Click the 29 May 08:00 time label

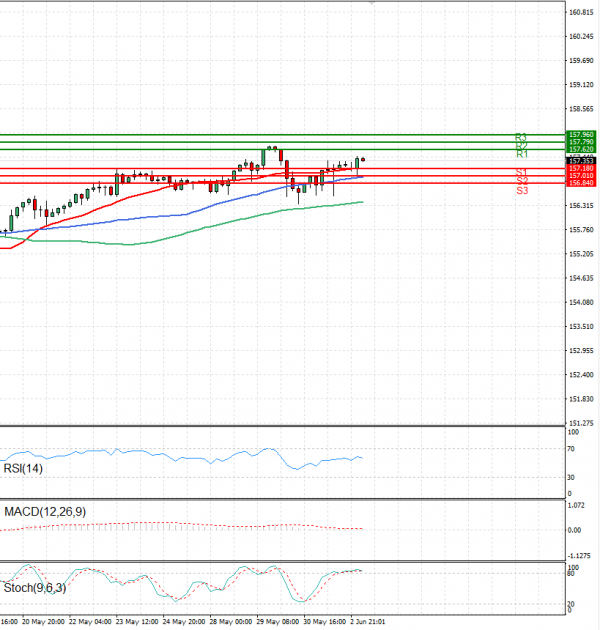[x=278, y=622]
